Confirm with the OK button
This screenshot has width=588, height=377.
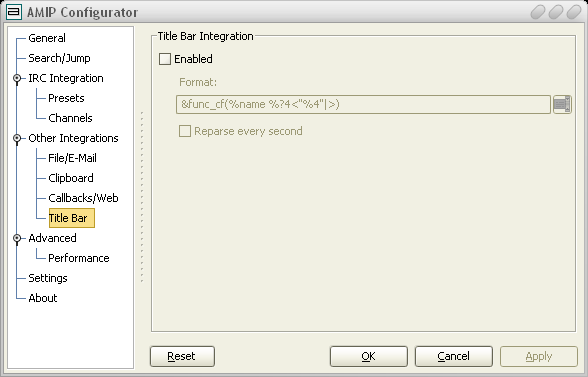pyautogui.click(x=369, y=356)
